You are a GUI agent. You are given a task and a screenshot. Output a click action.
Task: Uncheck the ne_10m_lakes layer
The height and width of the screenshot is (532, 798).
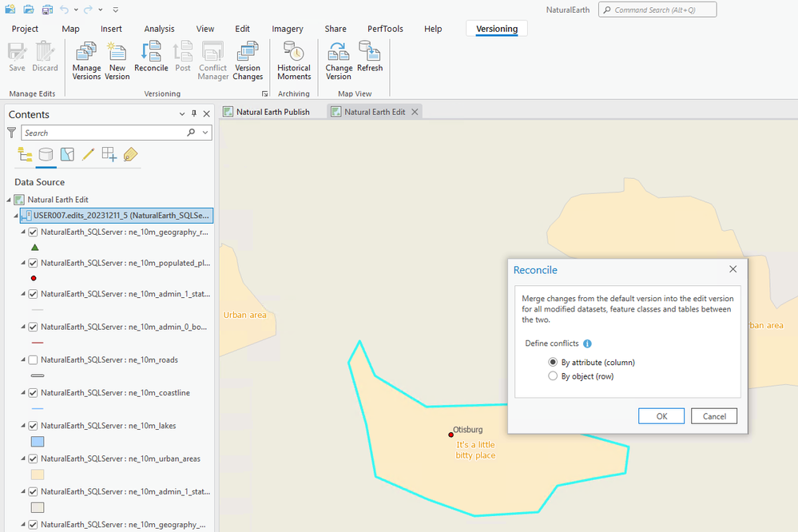tap(34, 426)
